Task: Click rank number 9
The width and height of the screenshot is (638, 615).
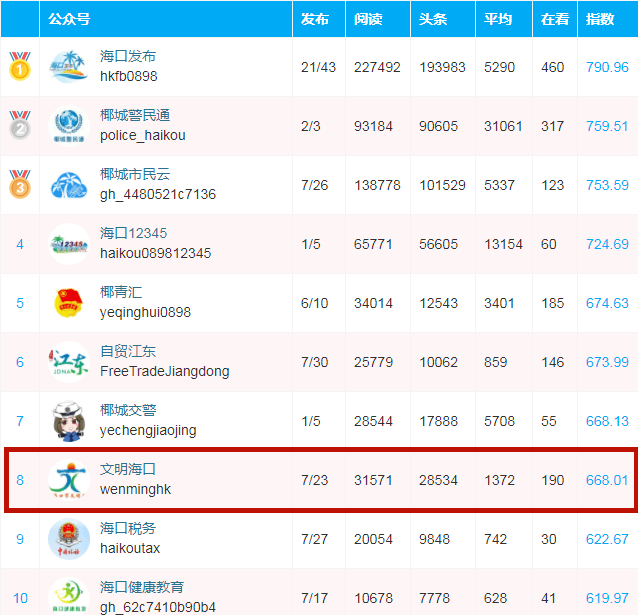Action: (20, 539)
